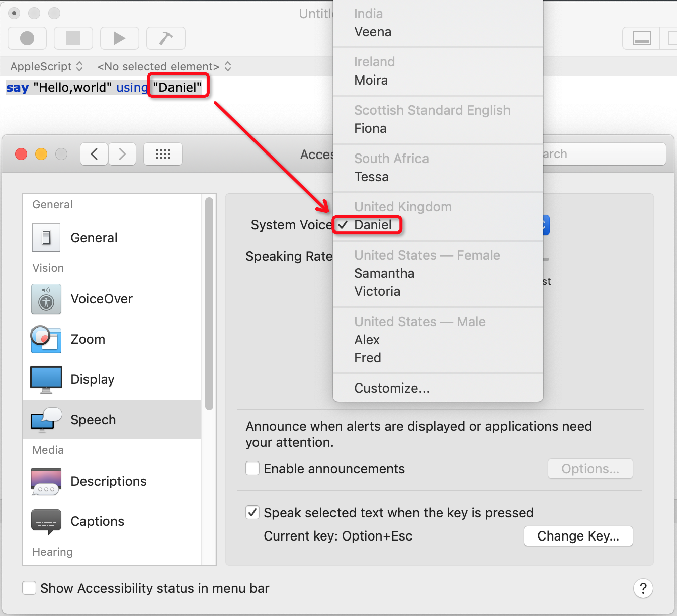Viewport: 677px width, 616px height.
Task: Click the Record button in Script Editor
Action: pyautogui.click(x=27, y=38)
